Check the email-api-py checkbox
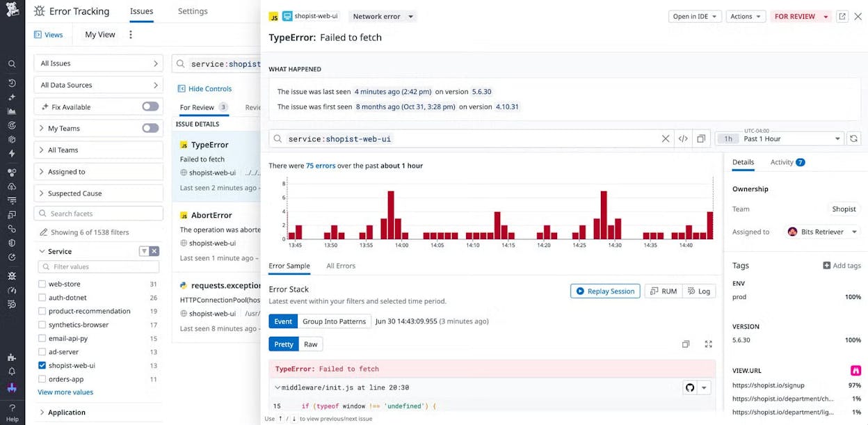868x425 pixels. pos(42,339)
